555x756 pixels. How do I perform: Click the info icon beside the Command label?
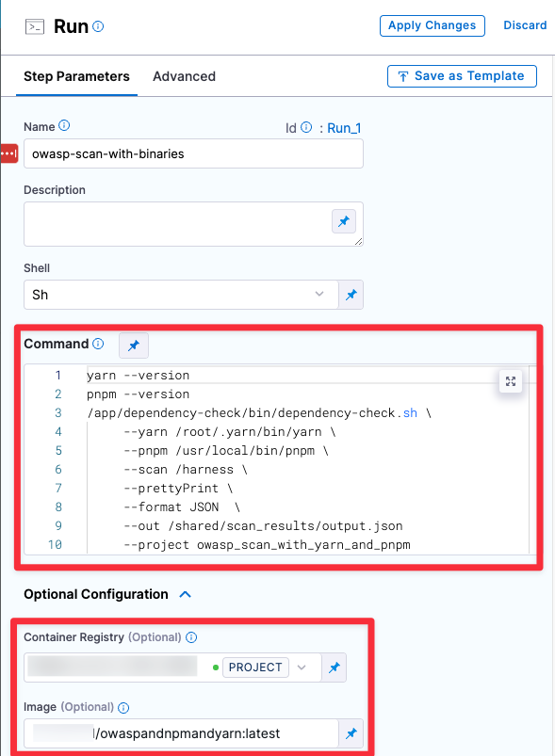tap(99, 345)
